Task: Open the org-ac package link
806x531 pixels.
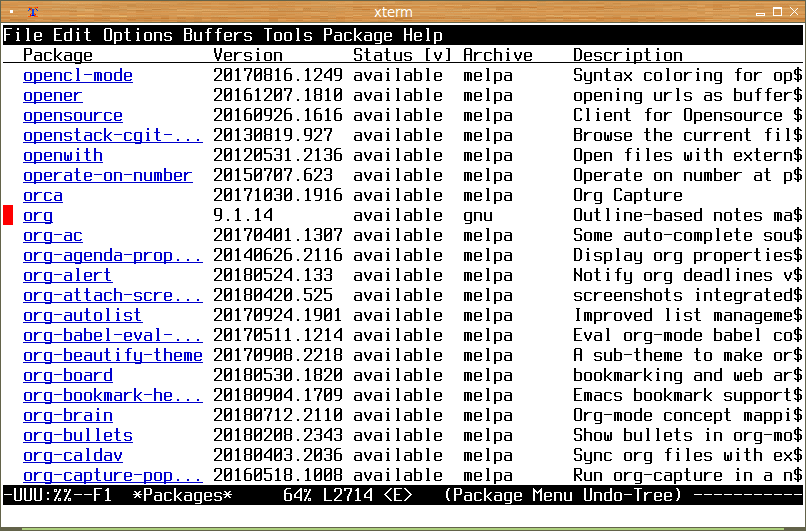Action: click(x=52, y=236)
